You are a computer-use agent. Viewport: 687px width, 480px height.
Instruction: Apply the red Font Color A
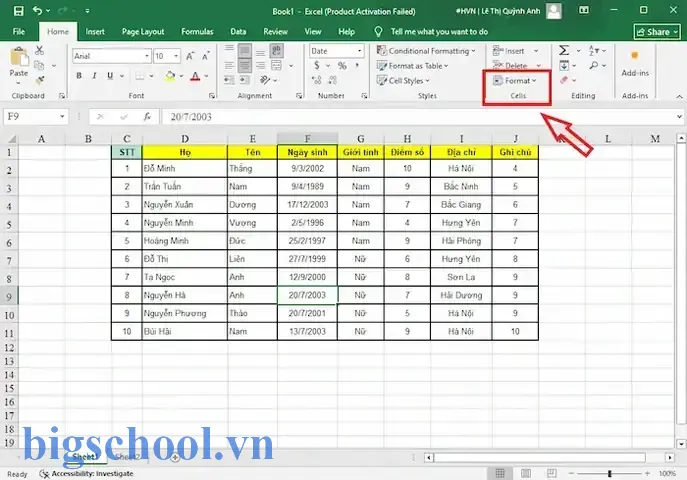coord(195,76)
